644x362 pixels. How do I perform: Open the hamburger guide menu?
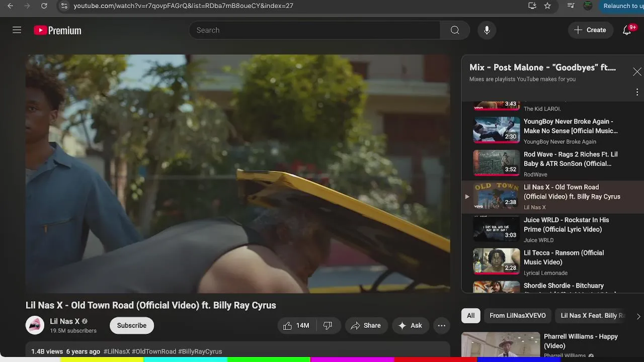(17, 30)
